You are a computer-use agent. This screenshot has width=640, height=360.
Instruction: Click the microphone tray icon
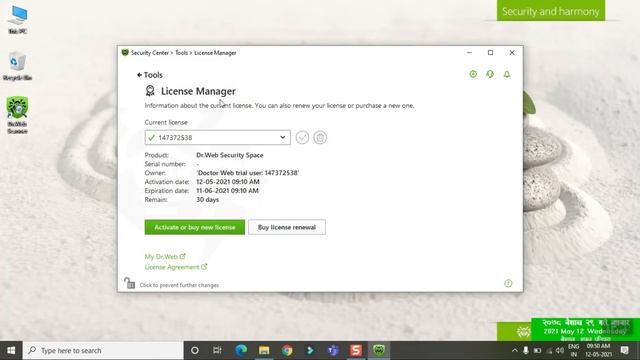526,350
